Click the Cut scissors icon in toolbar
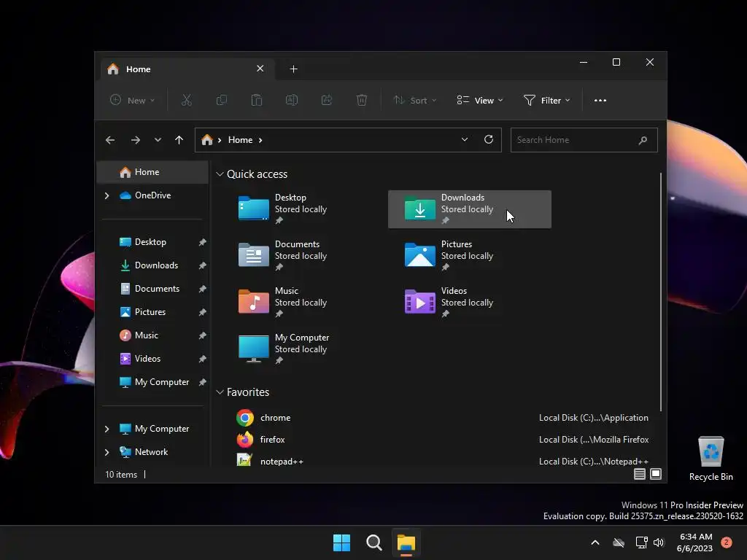Viewport: 747px width, 560px height. [x=186, y=100]
